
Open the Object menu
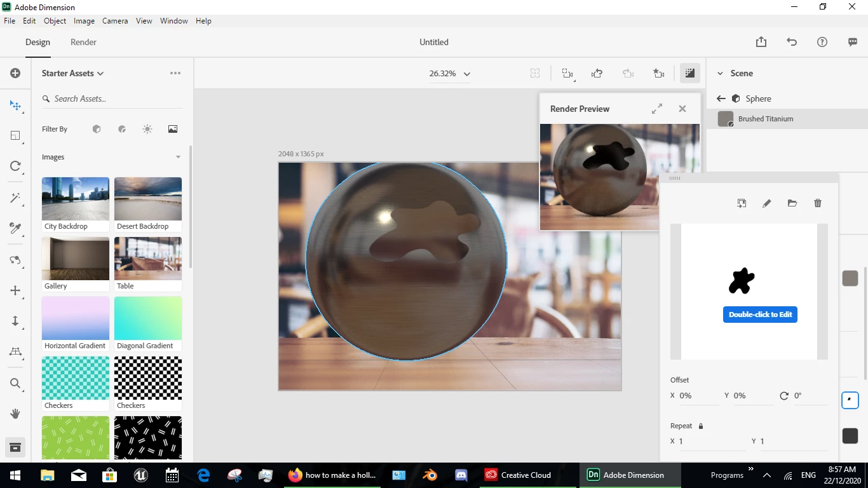[x=55, y=21]
